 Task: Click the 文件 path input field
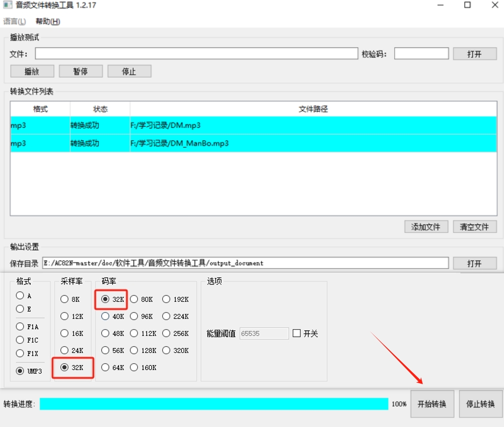[196, 54]
